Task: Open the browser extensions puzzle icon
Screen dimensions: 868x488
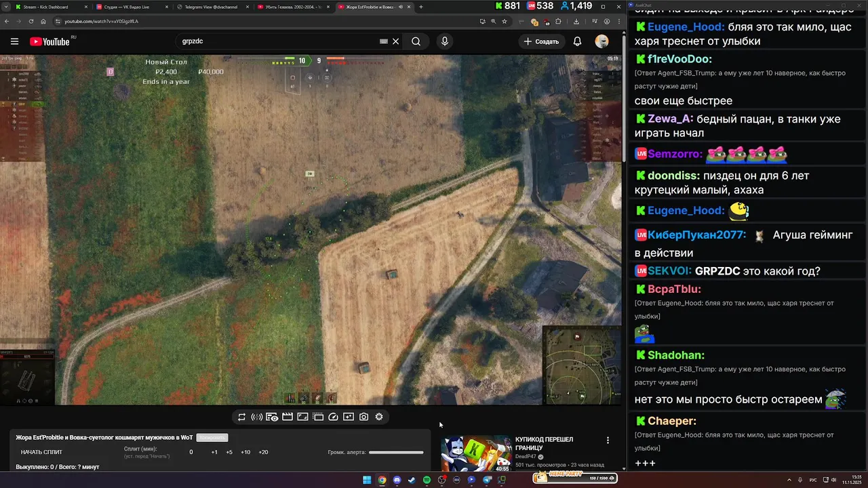Action: click(558, 21)
